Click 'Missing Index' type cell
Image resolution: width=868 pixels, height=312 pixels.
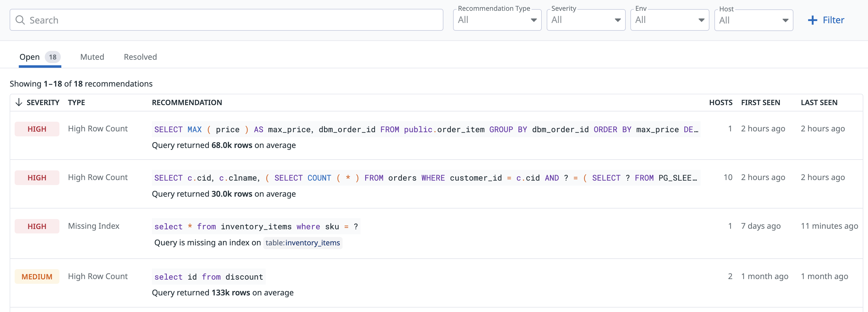point(94,226)
